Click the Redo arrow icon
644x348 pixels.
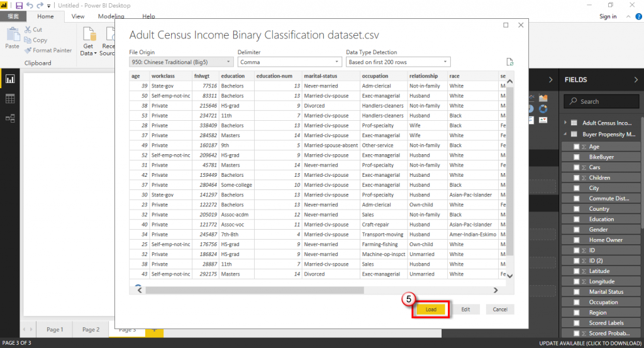[40, 5]
